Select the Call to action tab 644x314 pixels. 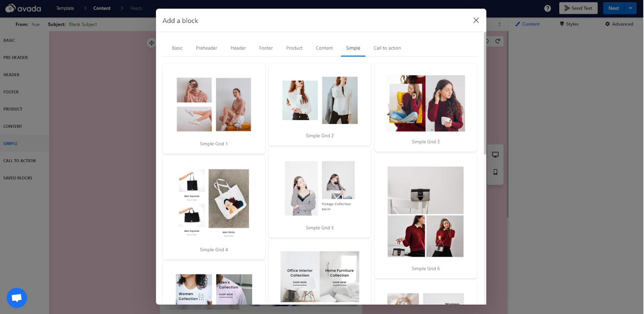pyautogui.click(x=387, y=48)
